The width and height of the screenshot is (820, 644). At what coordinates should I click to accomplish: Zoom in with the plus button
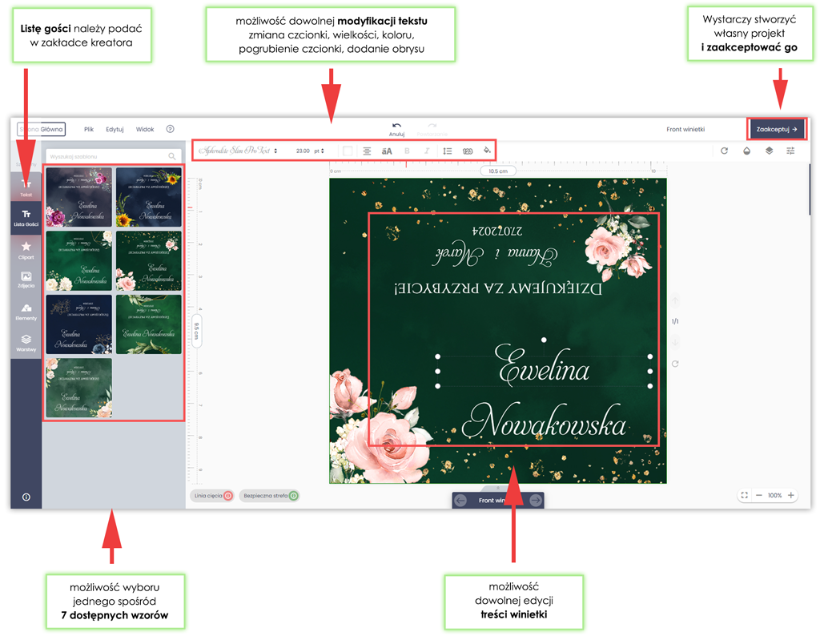(x=791, y=495)
